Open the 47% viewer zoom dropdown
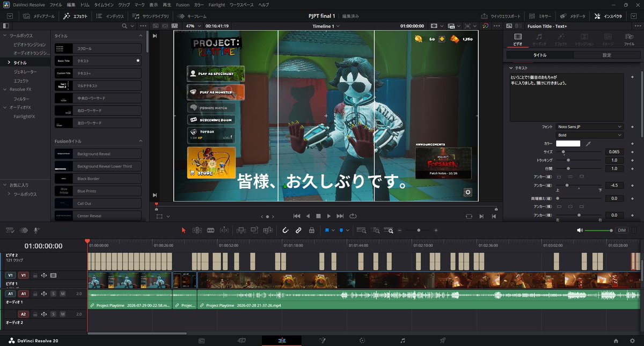The height and width of the screenshot is (346, 644). pos(193,26)
